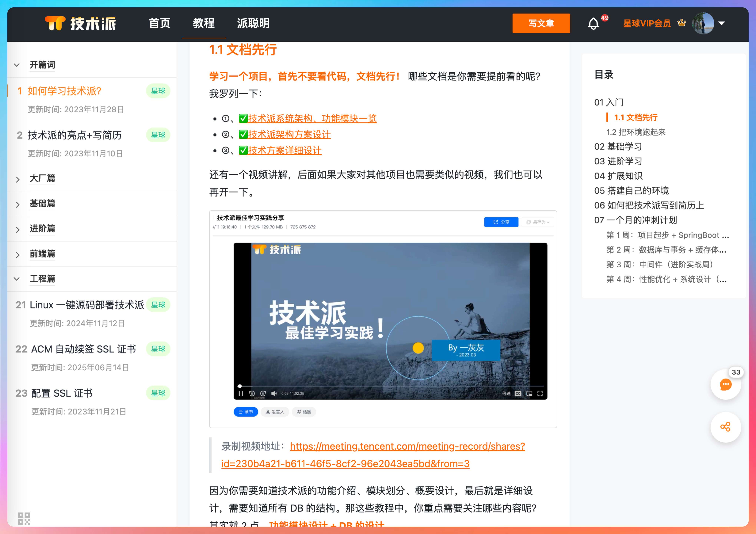Viewport: 756px width, 534px height.
Task: Open the floating comment bubble icon
Action: (725, 384)
